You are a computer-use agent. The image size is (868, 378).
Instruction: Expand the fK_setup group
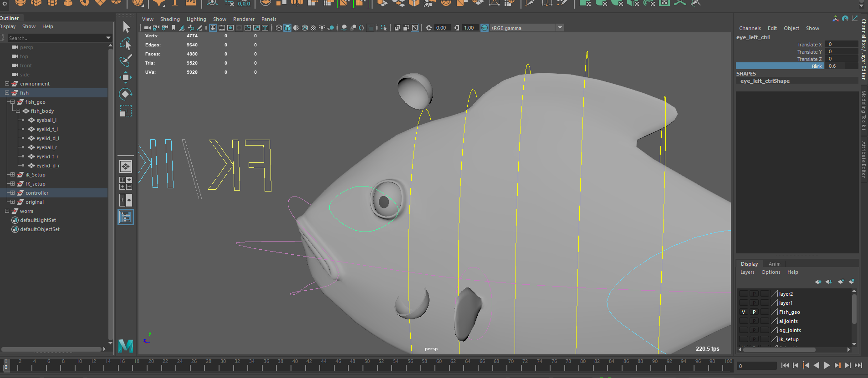[12, 184]
